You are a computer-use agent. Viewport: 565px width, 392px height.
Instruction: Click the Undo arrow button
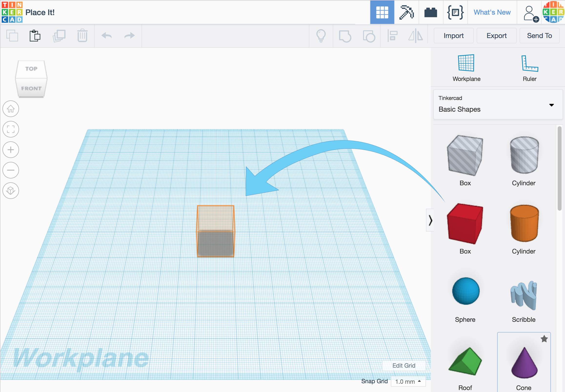pos(106,36)
